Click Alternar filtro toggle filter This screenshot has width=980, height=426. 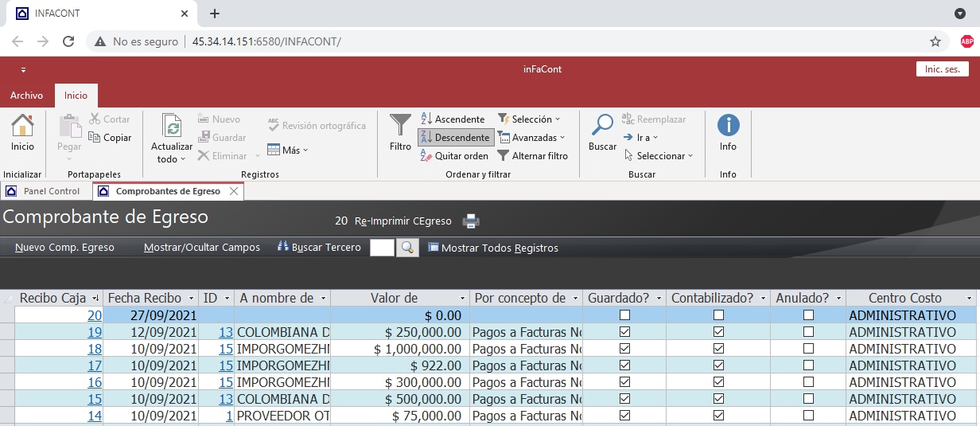click(x=532, y=156)
